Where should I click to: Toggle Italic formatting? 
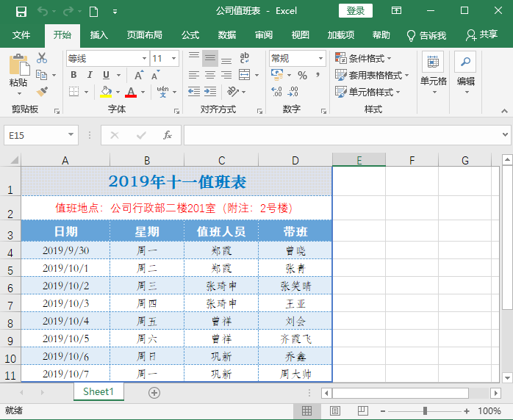[x=90, y=75]
